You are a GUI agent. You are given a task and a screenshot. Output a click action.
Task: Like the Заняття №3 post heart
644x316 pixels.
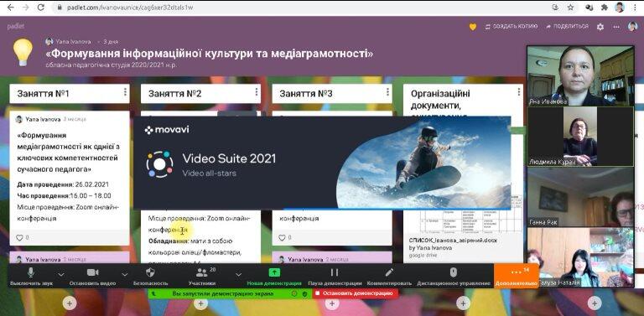tap(282, 237)
